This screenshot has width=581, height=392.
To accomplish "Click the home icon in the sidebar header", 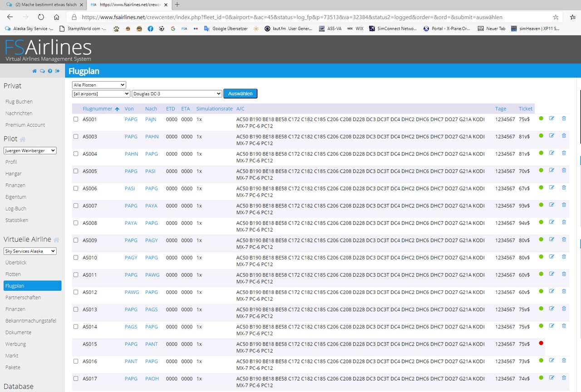I will [x=34, y=71].
